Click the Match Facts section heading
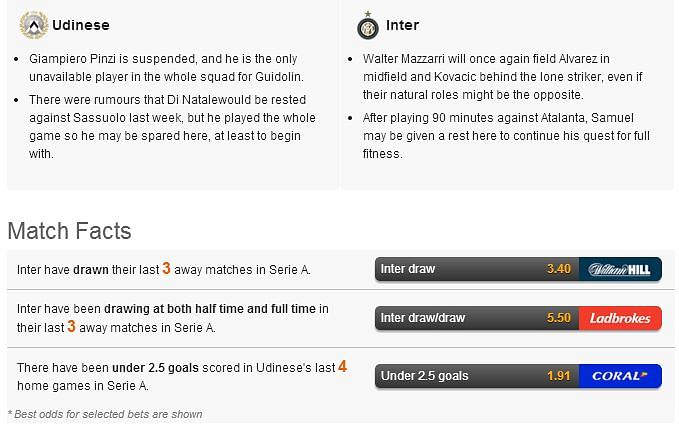This screenshot has height=436, width=679. (x=69, y=231)
